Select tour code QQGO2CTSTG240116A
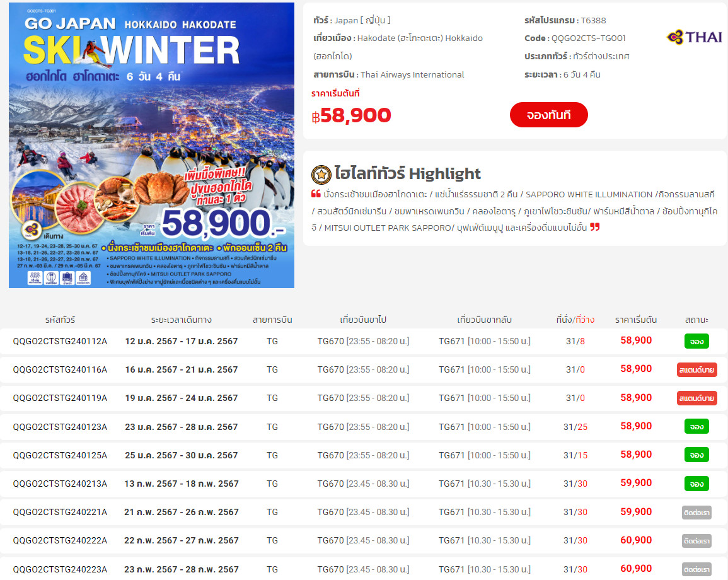Viewport: 728px width, 580px height. tap(60, 369)
